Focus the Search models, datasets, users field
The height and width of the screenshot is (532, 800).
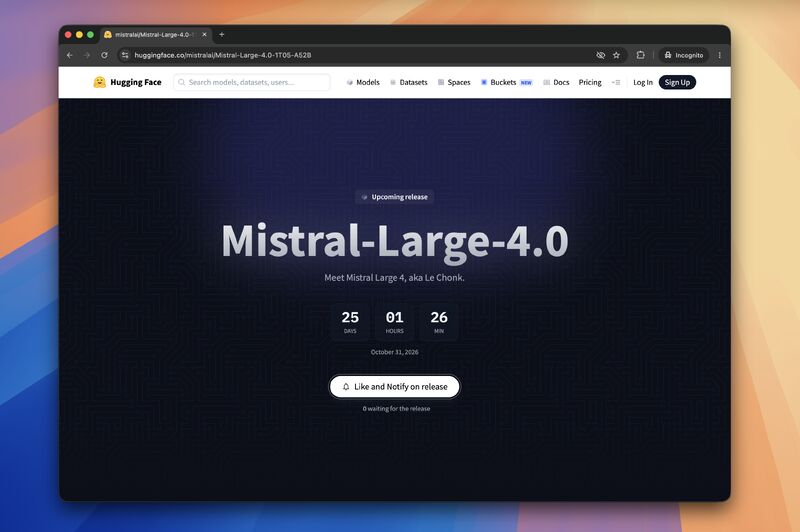[x=252, y=82]
